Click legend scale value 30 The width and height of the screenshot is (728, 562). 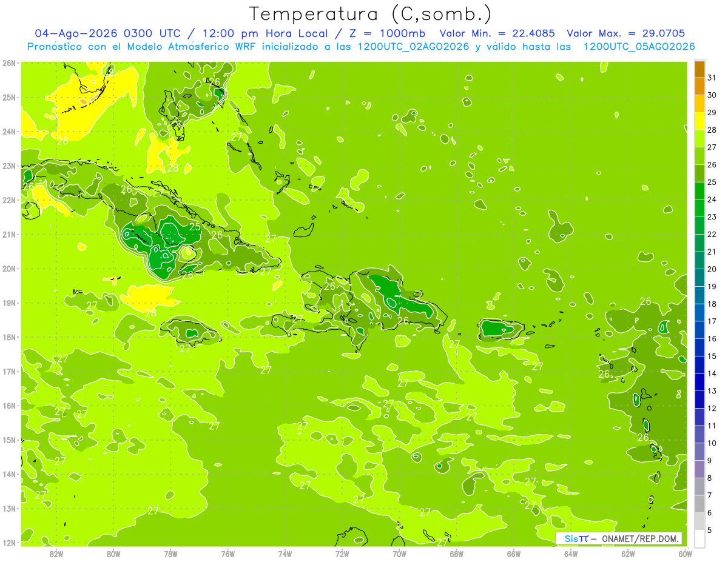(x=712, y=95)
